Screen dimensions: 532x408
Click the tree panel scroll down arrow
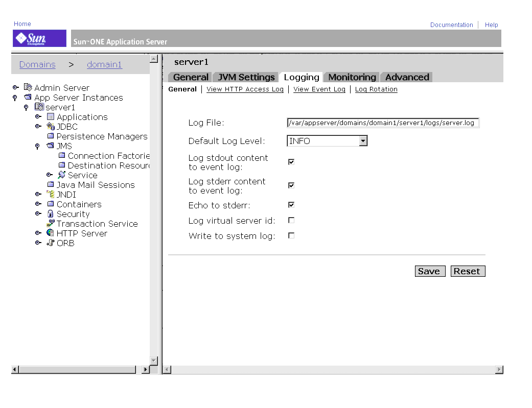point(154,361)
